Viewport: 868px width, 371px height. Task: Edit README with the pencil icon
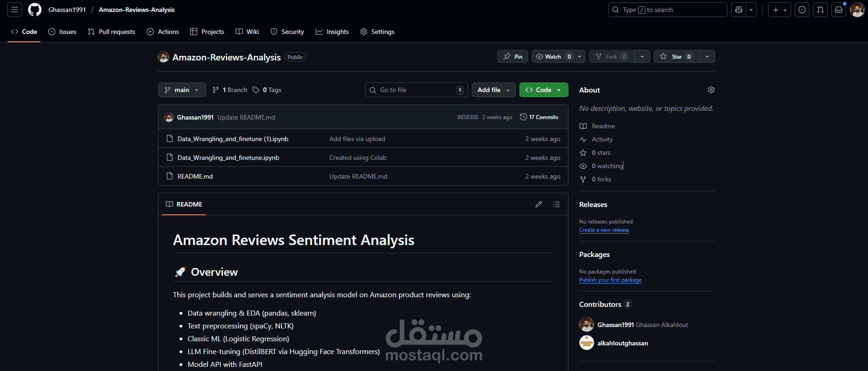pyautogui.click(x=539, y=204)
